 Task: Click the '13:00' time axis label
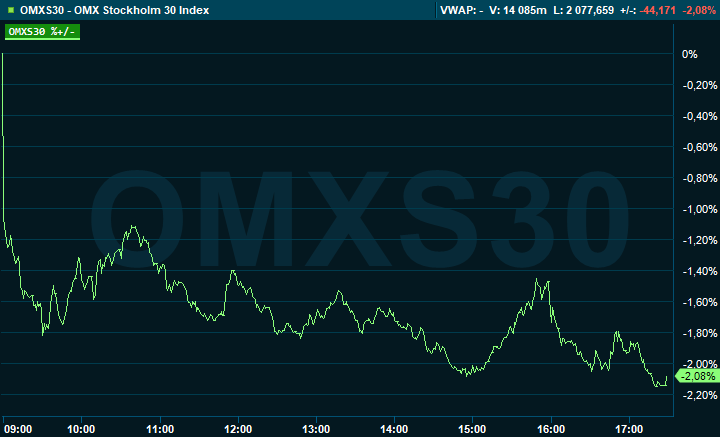click(x=316, y=429)
